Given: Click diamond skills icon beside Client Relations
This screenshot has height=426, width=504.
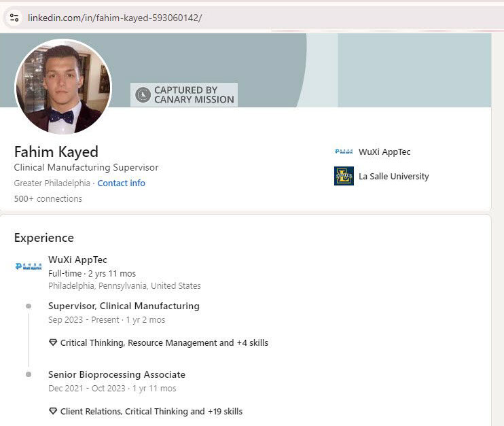Looking at the screenshot, I should pos(53,411).
